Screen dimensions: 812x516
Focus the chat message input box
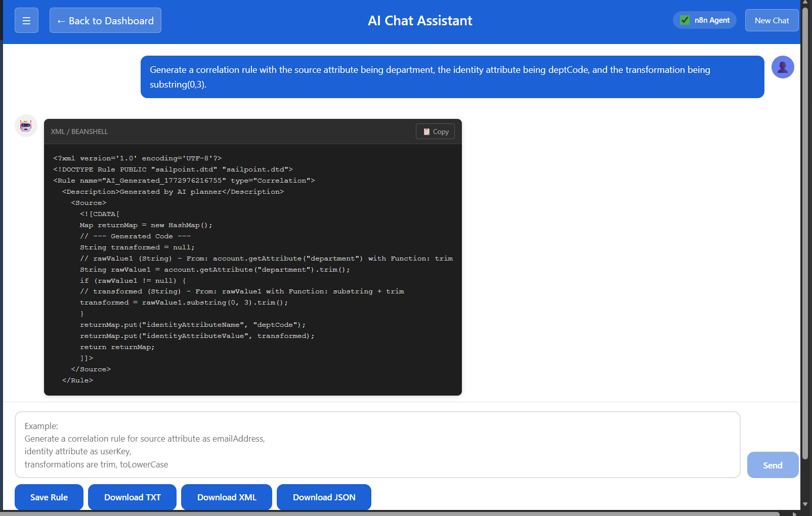[x=377, y=445]
